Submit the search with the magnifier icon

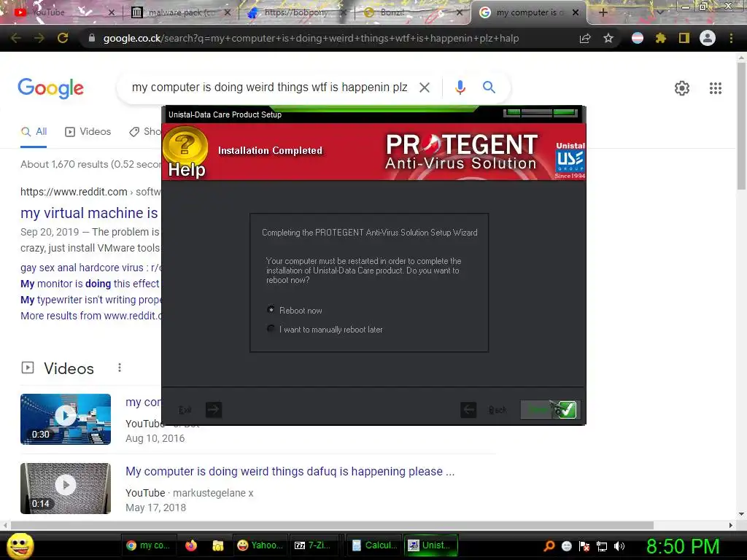489,87
